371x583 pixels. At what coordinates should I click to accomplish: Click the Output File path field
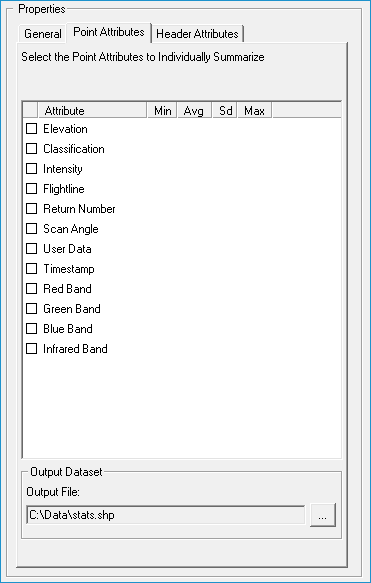point(166,515)
